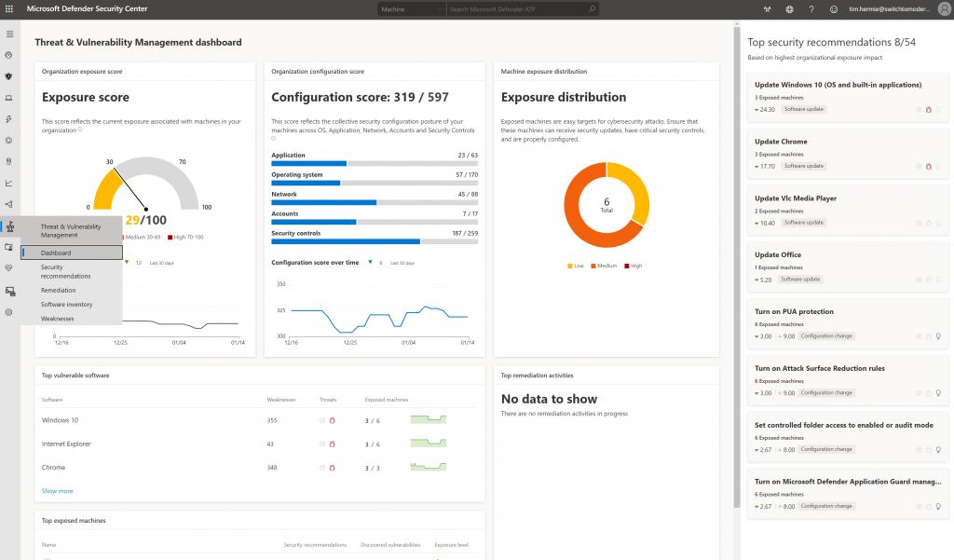Open the lightning bolt icon in the sidebar
This screenshot has width=954, height=560.
coord(9,119)
